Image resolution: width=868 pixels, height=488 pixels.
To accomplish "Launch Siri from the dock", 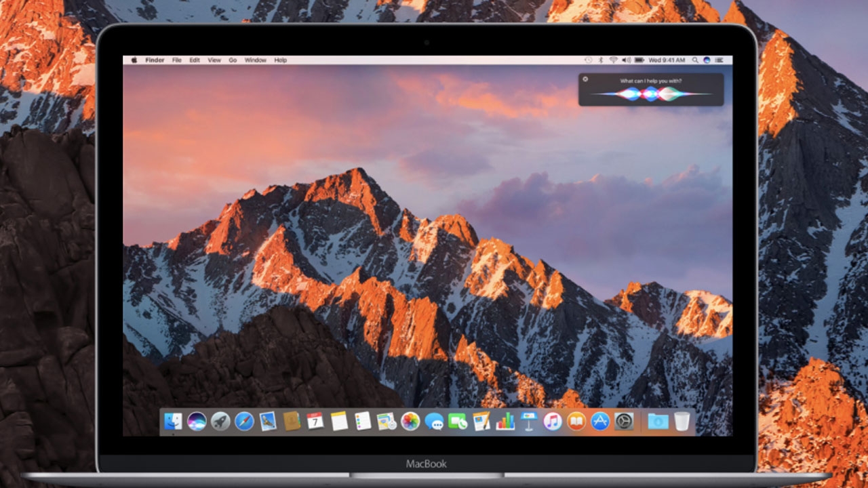I will pyautogui.click(x=197, y=421).
